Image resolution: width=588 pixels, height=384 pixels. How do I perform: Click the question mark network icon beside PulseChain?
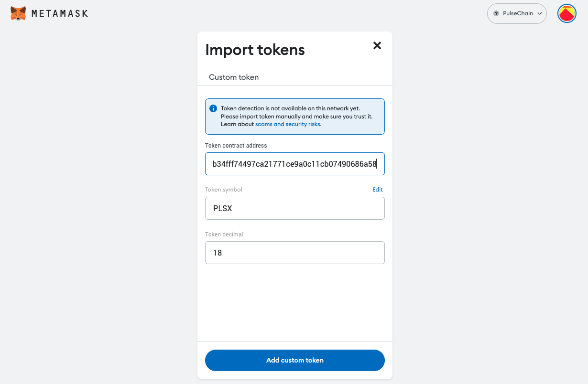point(496,14)
